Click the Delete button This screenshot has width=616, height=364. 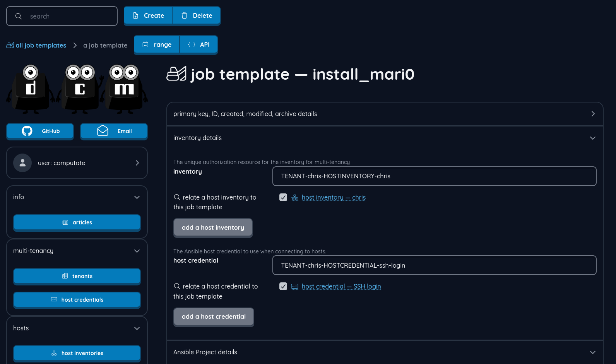[x=197, y=15]
